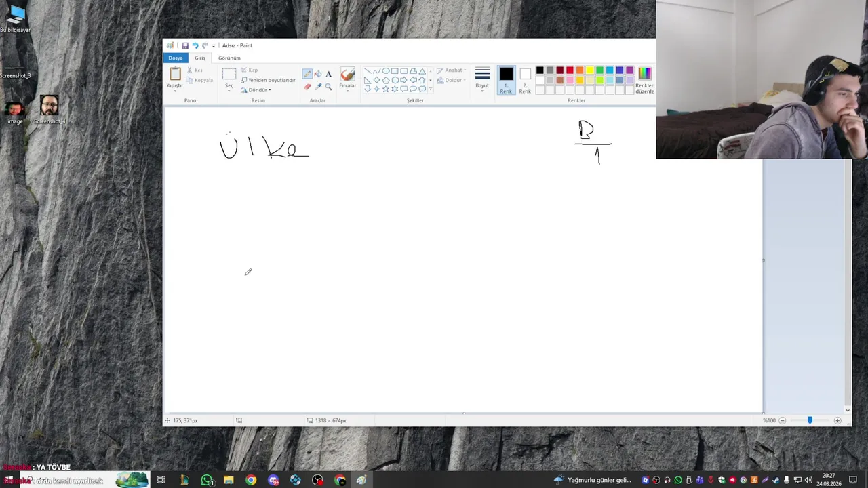Click the zoom in plus button
Viewport: 868px width, 488px height.
pyautogui.click(x=837, y=420)
